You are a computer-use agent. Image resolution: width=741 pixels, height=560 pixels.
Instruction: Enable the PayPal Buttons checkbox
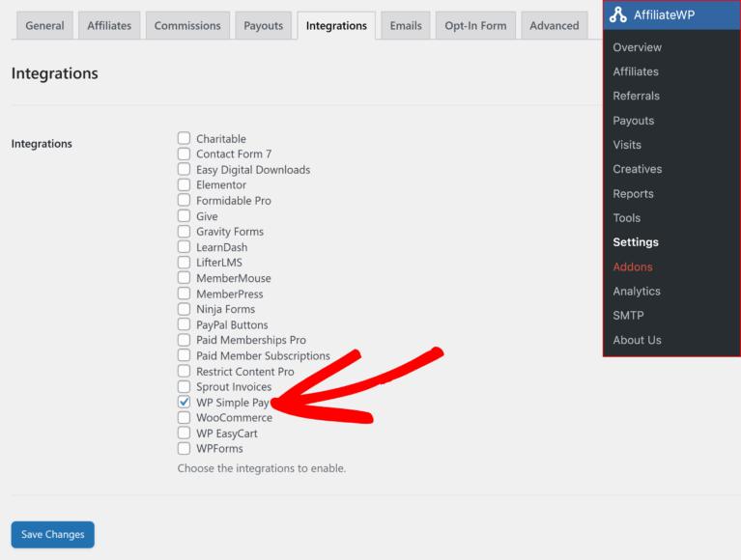tap(184, 325)
